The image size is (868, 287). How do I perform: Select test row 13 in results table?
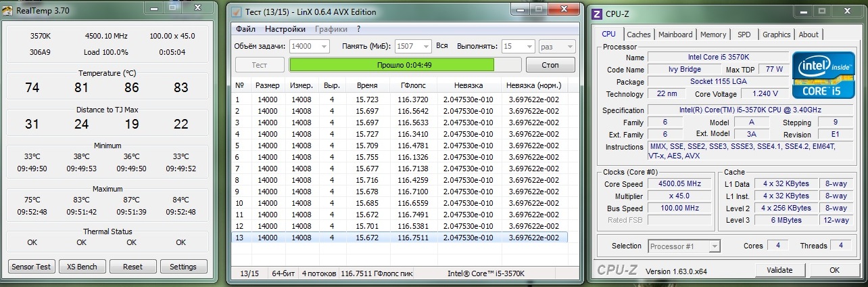tap(399, 238)
